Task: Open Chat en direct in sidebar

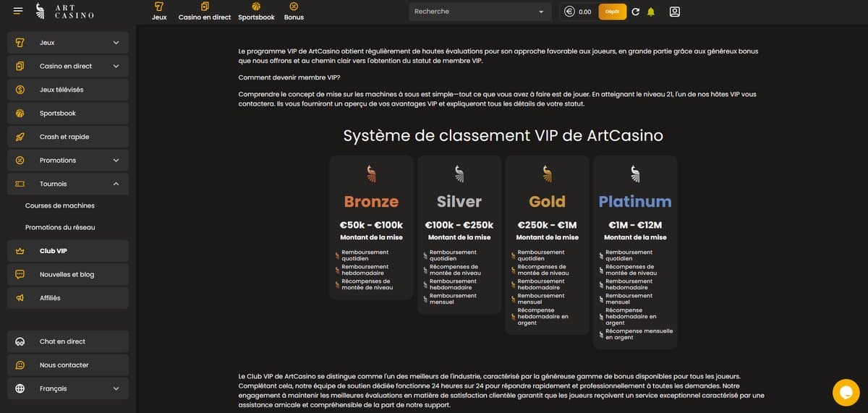Action: point(68,341)
